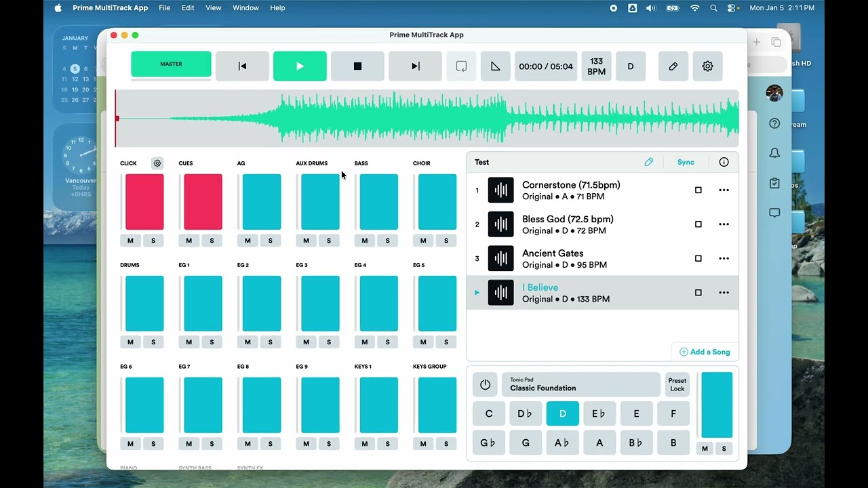
Task: Open the File menu
Action: pos(165,8)
